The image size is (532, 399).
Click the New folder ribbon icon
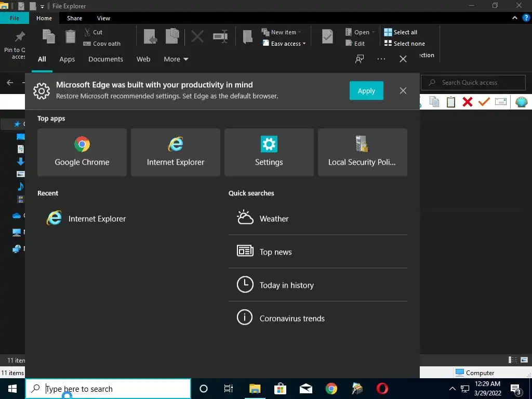pos(248,37)
